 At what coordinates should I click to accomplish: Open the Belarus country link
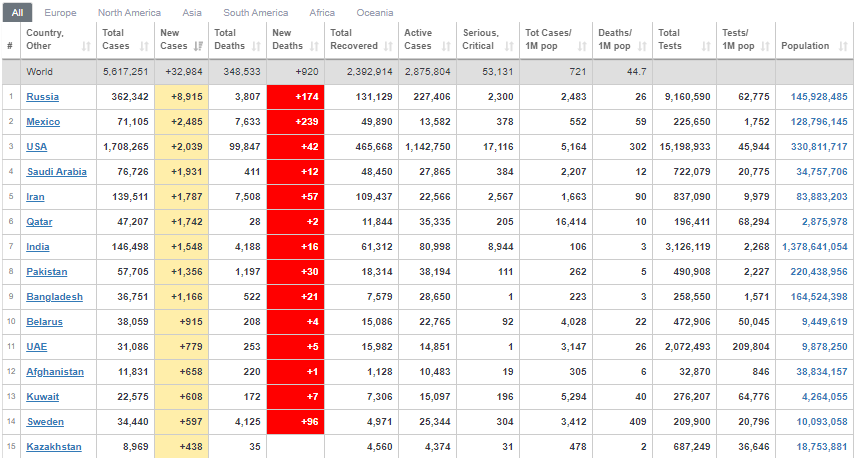45,322
